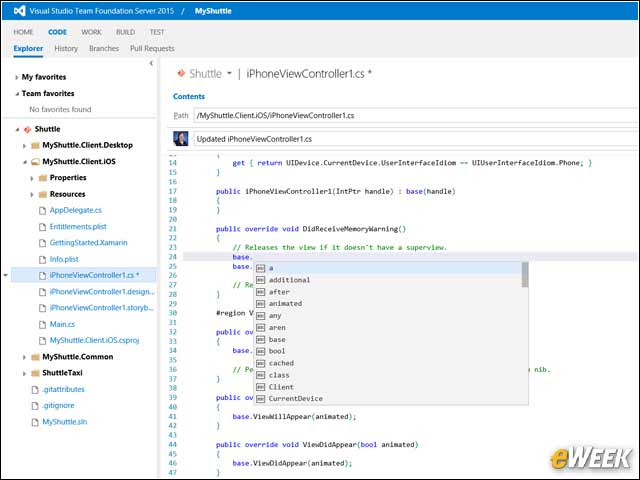Choose 'Client' suggestion in autocomplete list

coord(387,387)
